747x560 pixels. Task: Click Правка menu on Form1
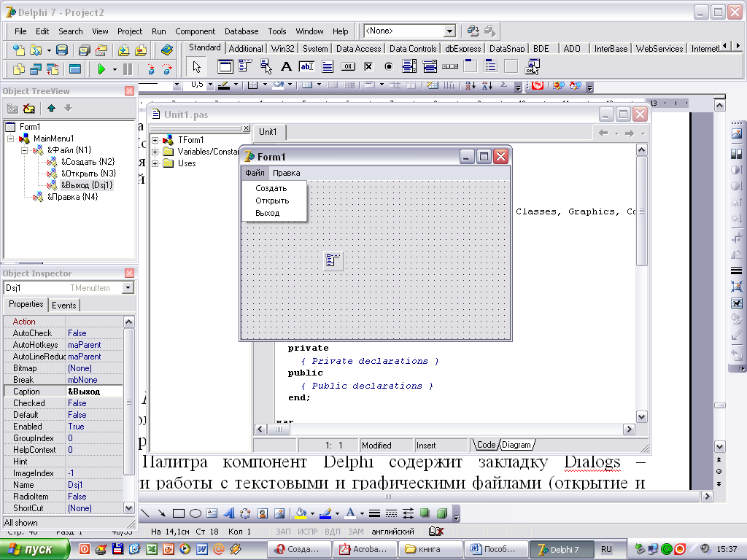click(x=286, y=173)
